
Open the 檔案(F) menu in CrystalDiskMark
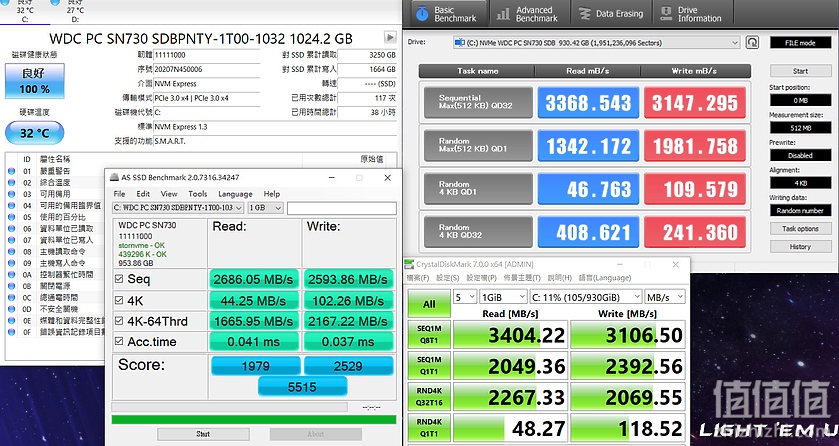point(418,278)
